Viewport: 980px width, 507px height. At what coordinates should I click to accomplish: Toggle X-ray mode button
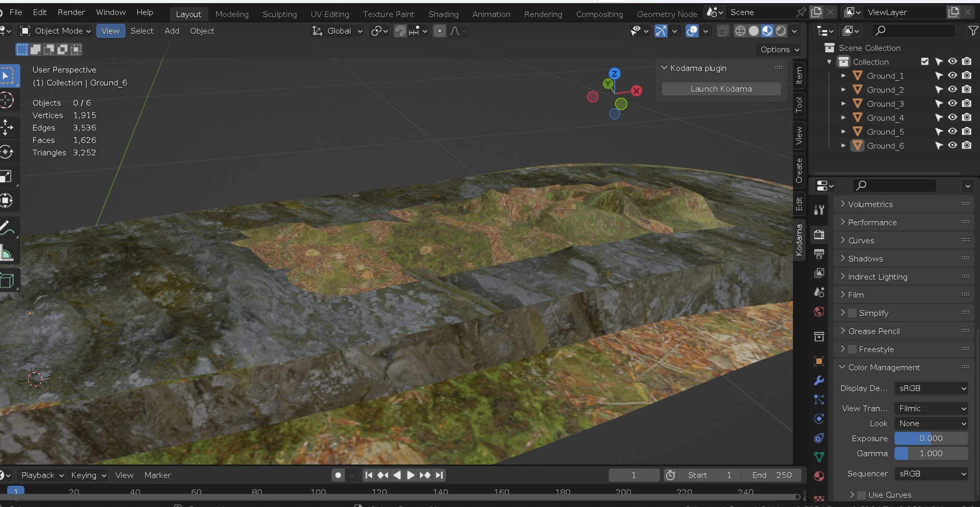coord(722,31)
